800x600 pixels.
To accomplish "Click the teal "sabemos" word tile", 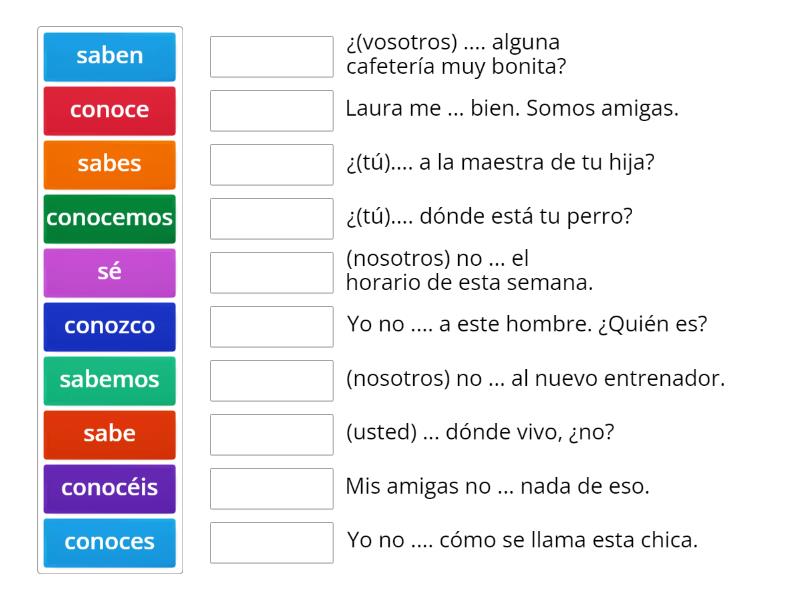I will [109, 380].
